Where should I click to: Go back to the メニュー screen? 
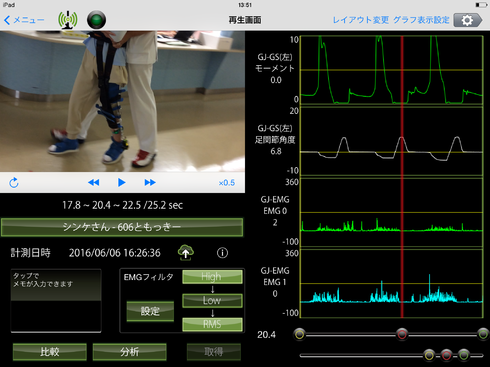coord(24,20)
